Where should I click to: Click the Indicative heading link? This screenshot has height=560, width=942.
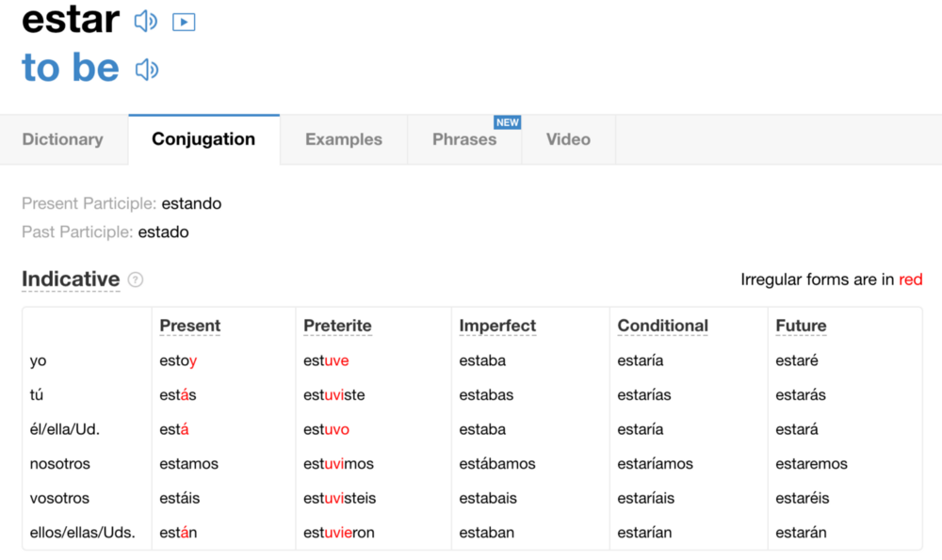(71, 280)
